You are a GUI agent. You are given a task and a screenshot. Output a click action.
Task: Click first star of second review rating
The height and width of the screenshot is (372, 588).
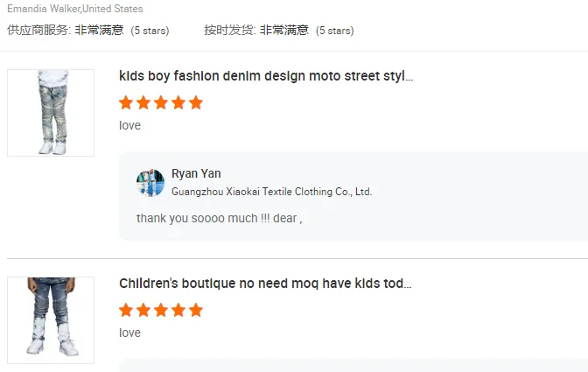point(126,310)
